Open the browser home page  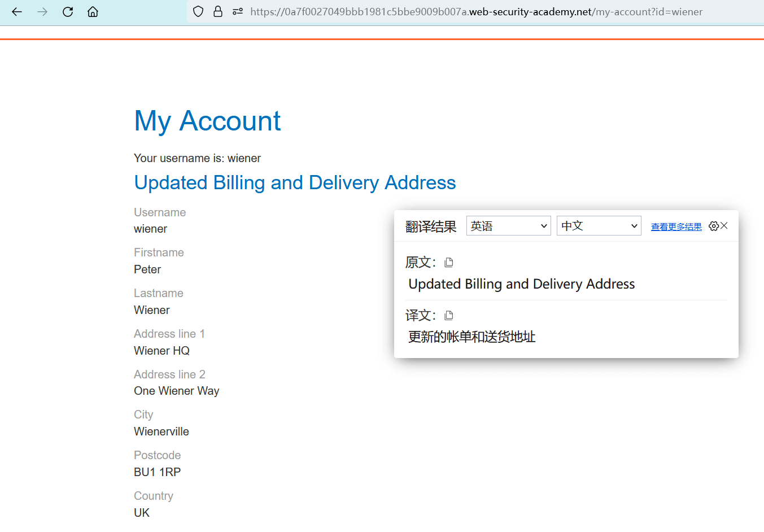[x=93, y=12]
